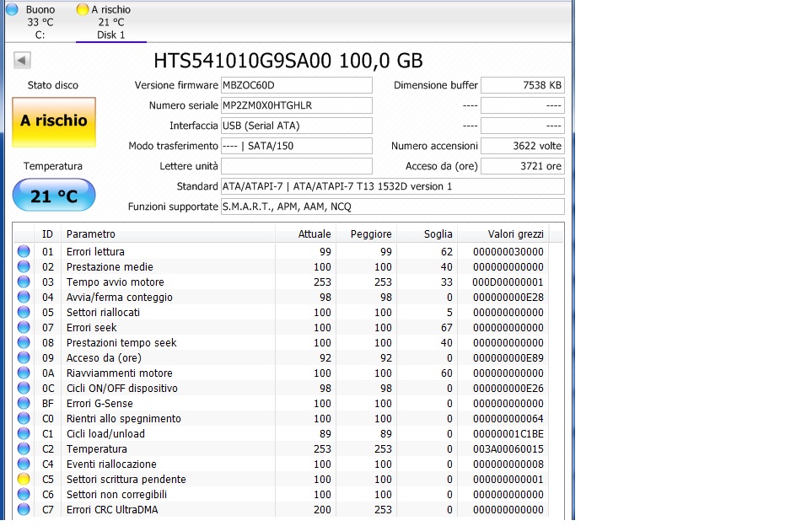Viewport: 812px width, 526px height.
Task: Select the Errori lettura parameter text
Action: click(x=95, y=251)
